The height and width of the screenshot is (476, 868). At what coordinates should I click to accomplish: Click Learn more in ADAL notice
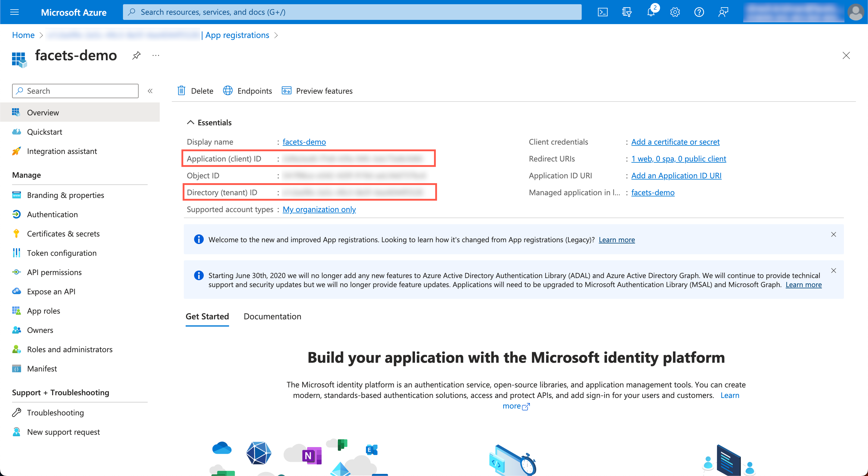point(804,285)
